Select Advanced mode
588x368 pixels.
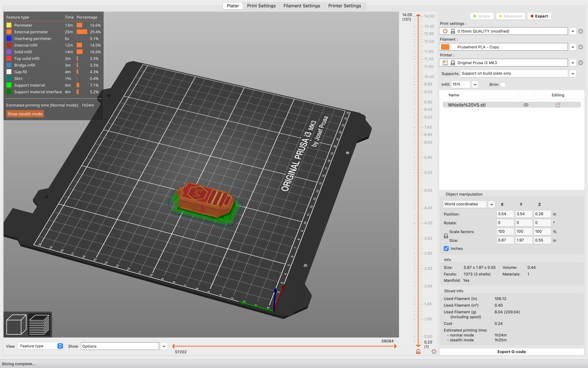click(510, 16)
